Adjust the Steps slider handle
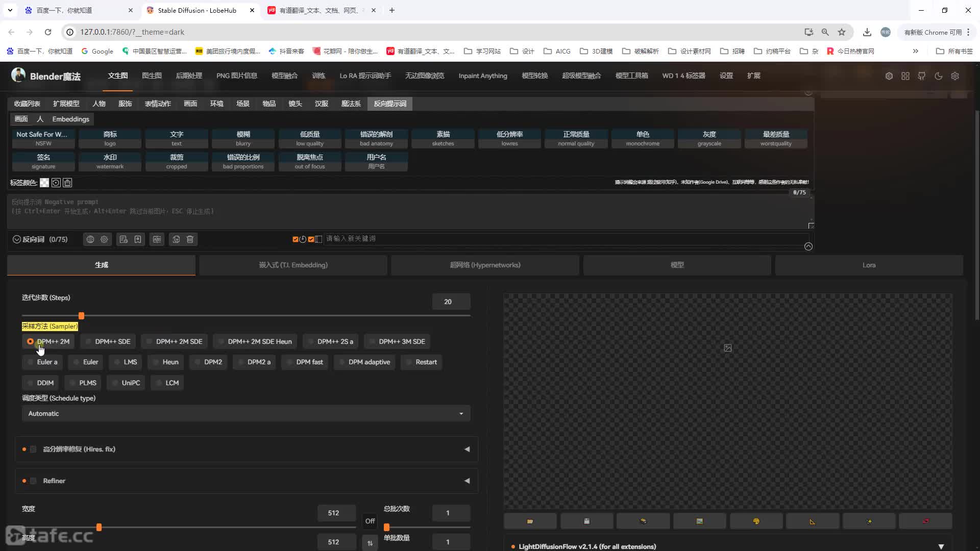980x551 pixels. [81, 316]
